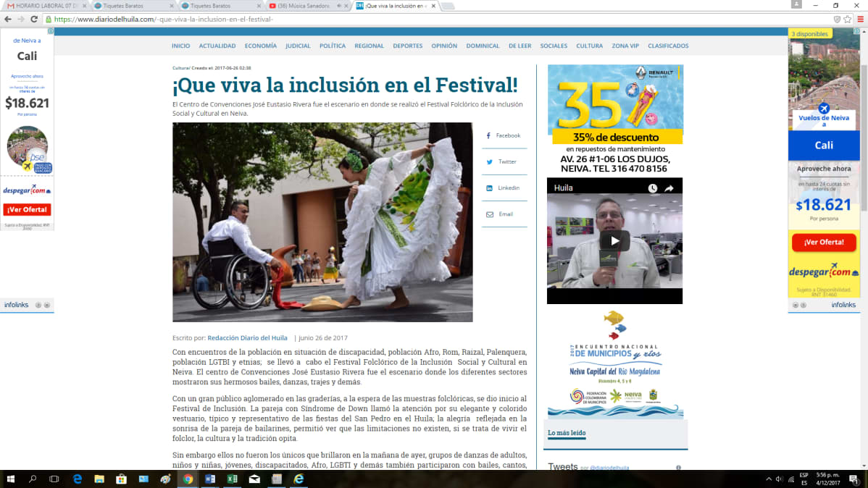Click the red ¡Ver Oferta! button in right ad
Screen dimensions: 868x488
pyautogui.click(x=824, y=243)
